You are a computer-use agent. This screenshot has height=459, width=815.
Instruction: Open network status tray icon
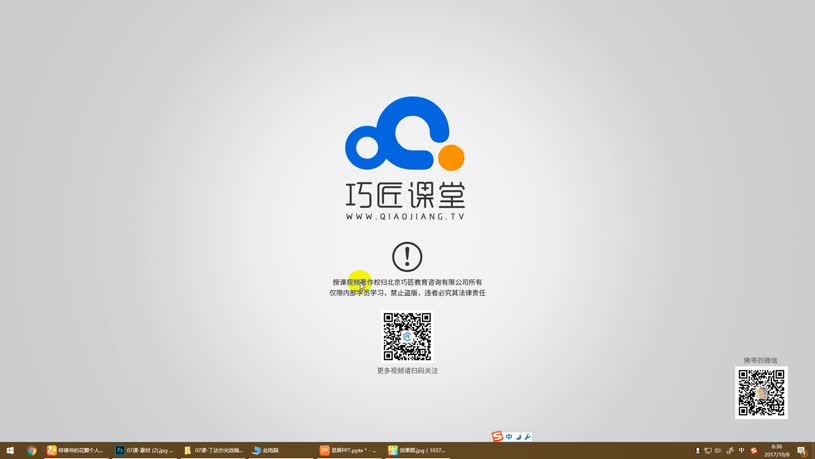coord(708,451)
